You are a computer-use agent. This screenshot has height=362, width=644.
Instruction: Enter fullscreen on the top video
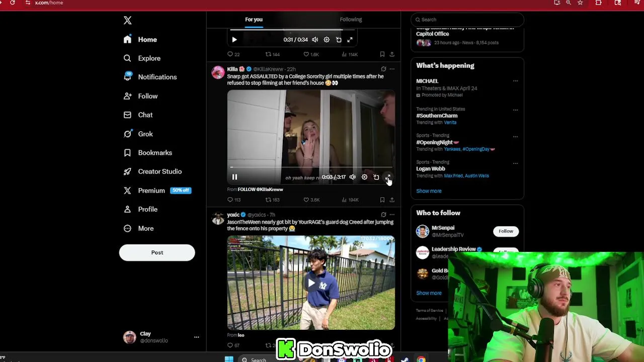click(350, 40)
